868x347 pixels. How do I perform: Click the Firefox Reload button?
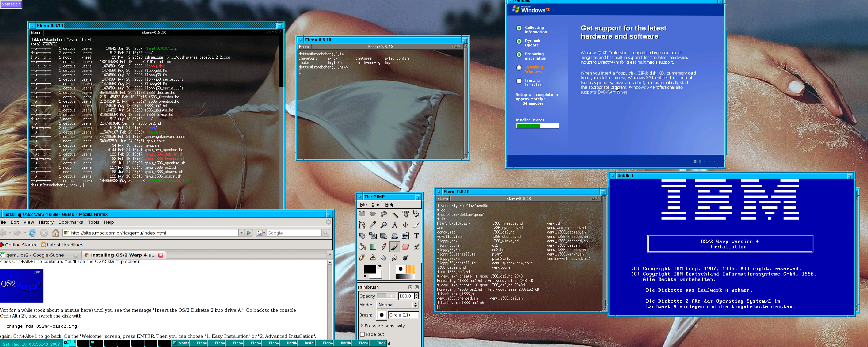tap(33, 233)
